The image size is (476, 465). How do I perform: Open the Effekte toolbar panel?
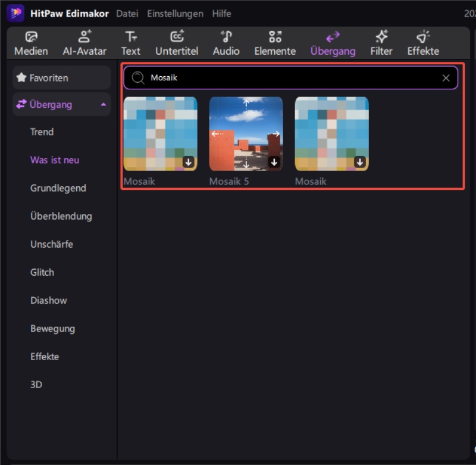423,37
